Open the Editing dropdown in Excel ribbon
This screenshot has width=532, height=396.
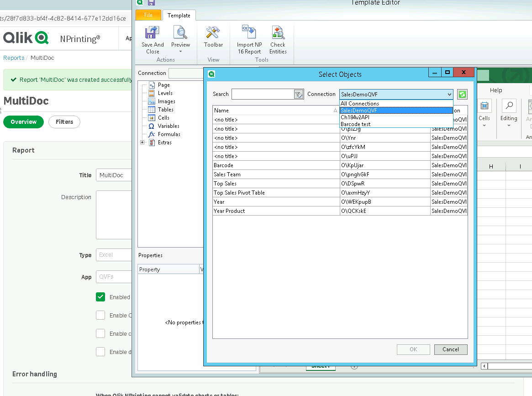pyautogui.click(x=509, y=126)
